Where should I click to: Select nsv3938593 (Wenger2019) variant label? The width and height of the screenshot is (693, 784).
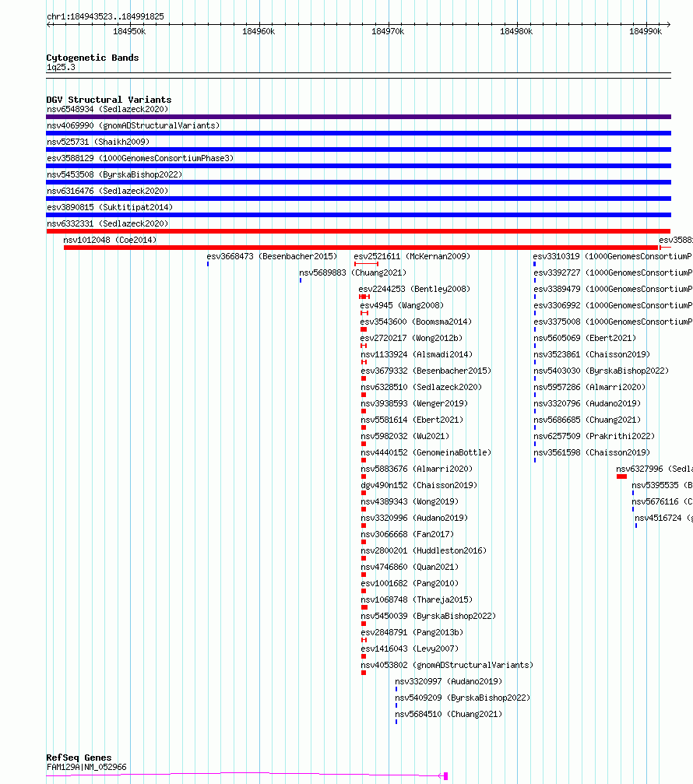(x=414, y=403)
